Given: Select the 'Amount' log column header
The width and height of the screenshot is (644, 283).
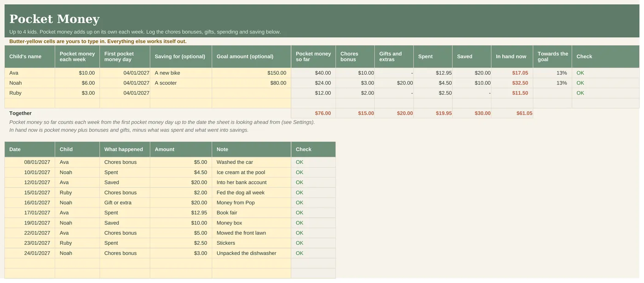Looking at the screenshot, I should 181,149.
